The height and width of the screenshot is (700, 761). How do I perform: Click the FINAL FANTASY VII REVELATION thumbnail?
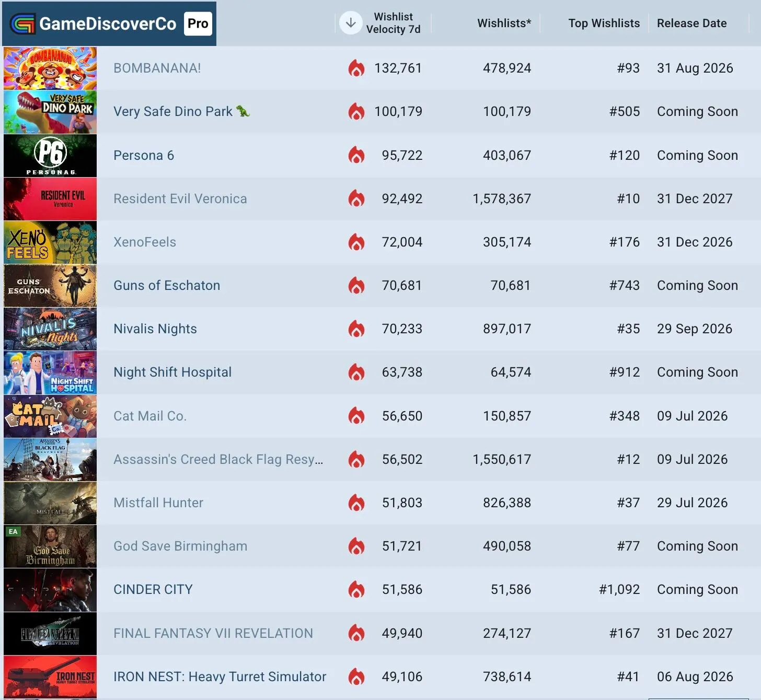(50, 634)
